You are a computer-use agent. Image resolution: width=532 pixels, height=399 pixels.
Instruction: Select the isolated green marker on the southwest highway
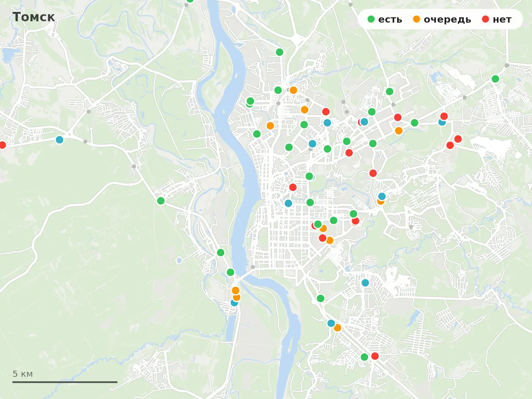(x=161, y=201)
